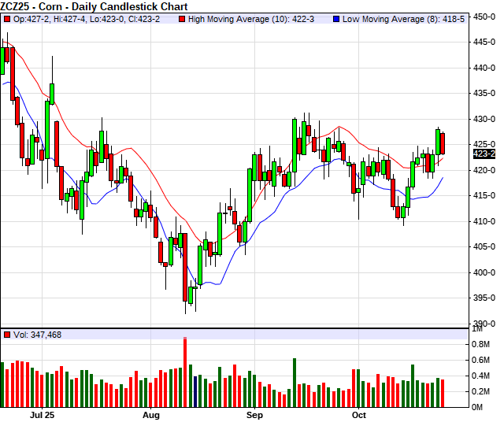This screenshot has width=504, height=422.
Task: Click the tall green volume bar in mid-September
Action: (x=294, y=383)
